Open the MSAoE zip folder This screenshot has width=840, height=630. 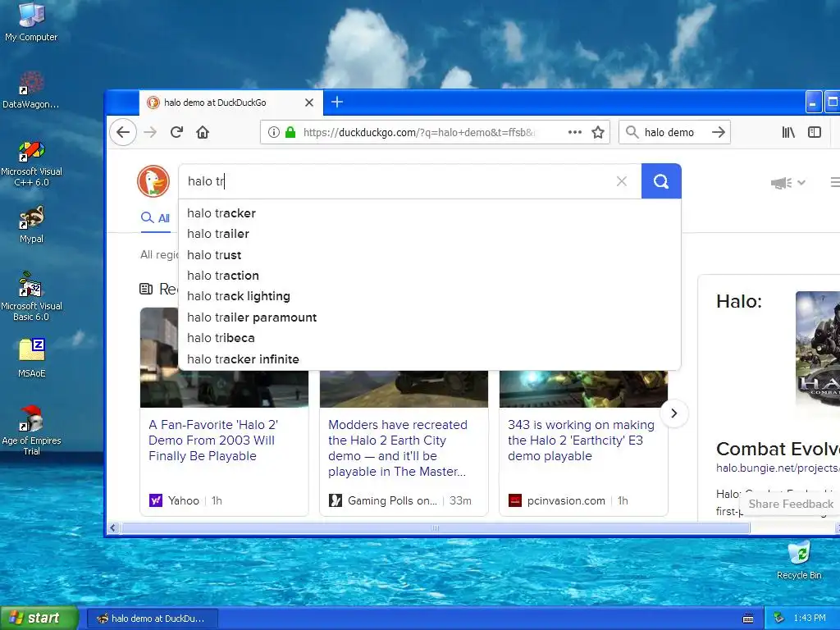pyautogui.click(x=31, y=358)
